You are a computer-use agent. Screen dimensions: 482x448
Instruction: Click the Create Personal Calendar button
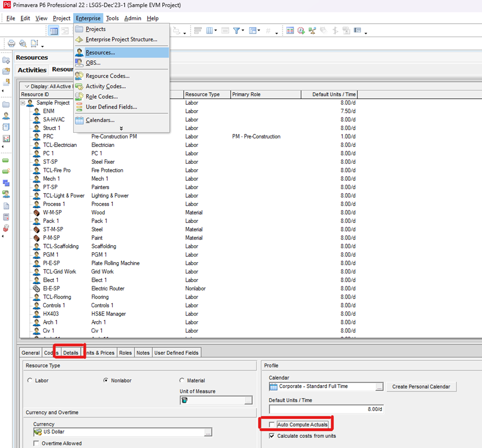[421, 387]
